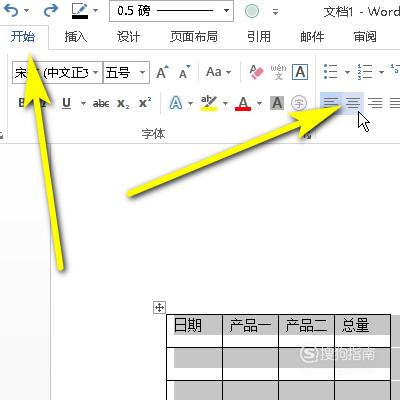This screenshot has height=400, width=400.
Task: Open font dialog launcher in 字体 group
Action: click(307, 135)
